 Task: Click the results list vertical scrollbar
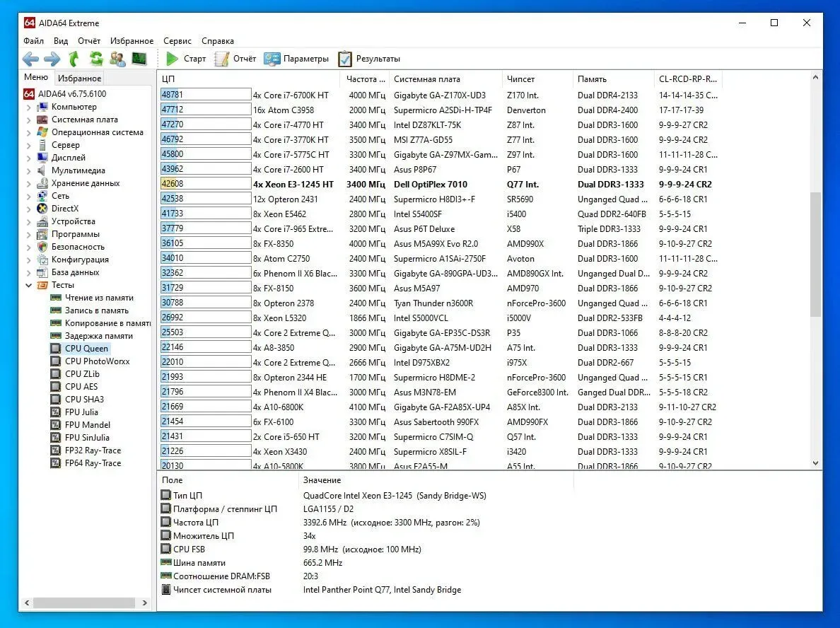pyautogui.click(x=816, y=255)
